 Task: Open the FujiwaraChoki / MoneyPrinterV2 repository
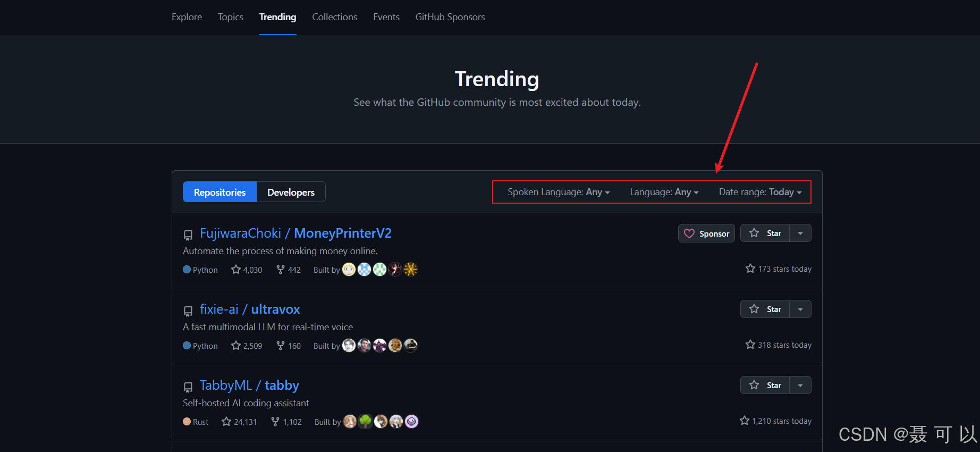(x=295, y=233)
